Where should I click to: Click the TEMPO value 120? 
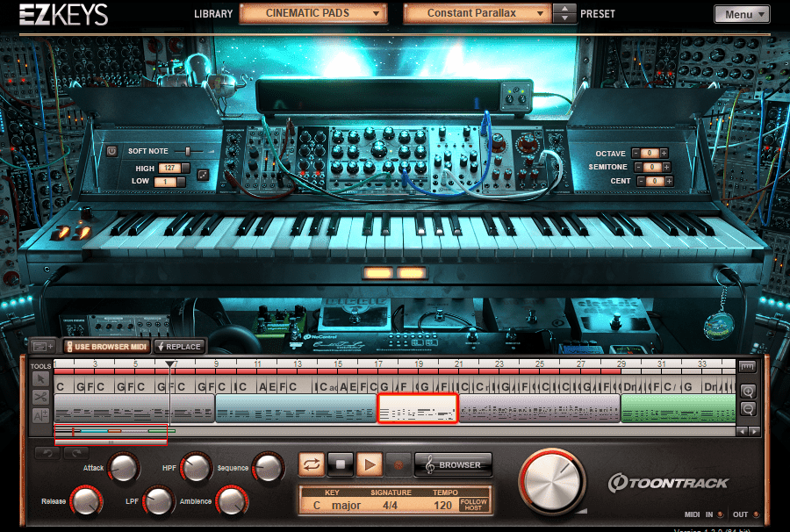tap(443, 506)
